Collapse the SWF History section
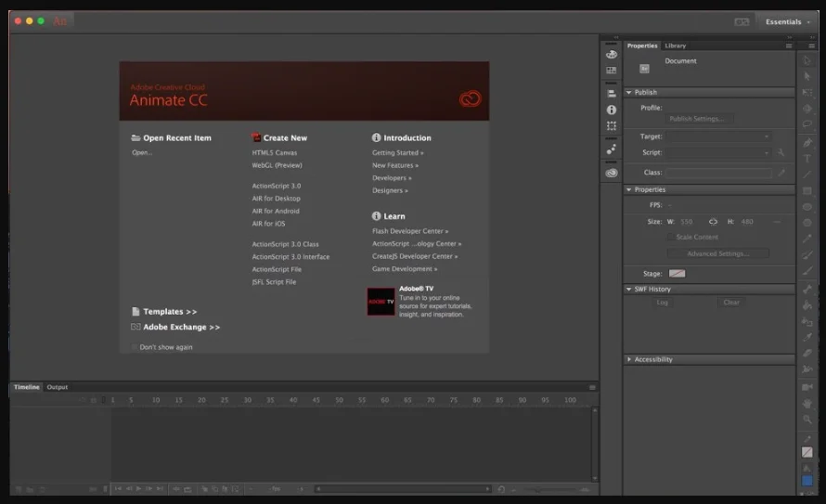This screenshot has height=504, width=826. click(628, 290)
